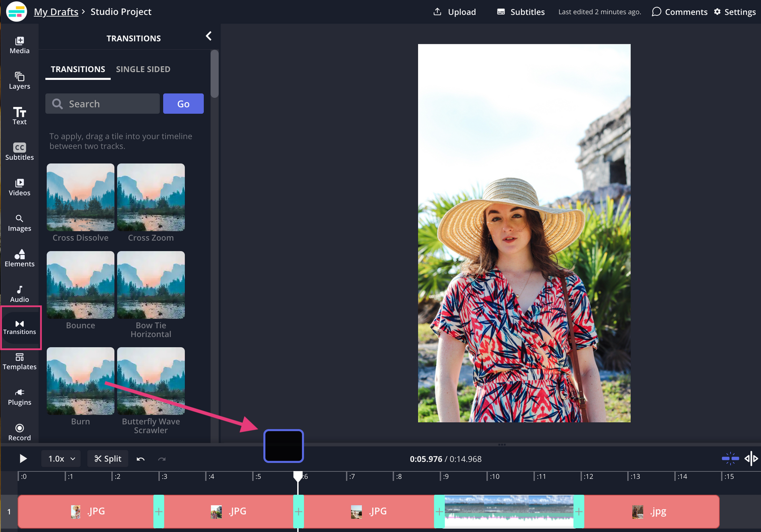Open the Images panel
This screenshot has height=532, width=761.
point(19,222)
